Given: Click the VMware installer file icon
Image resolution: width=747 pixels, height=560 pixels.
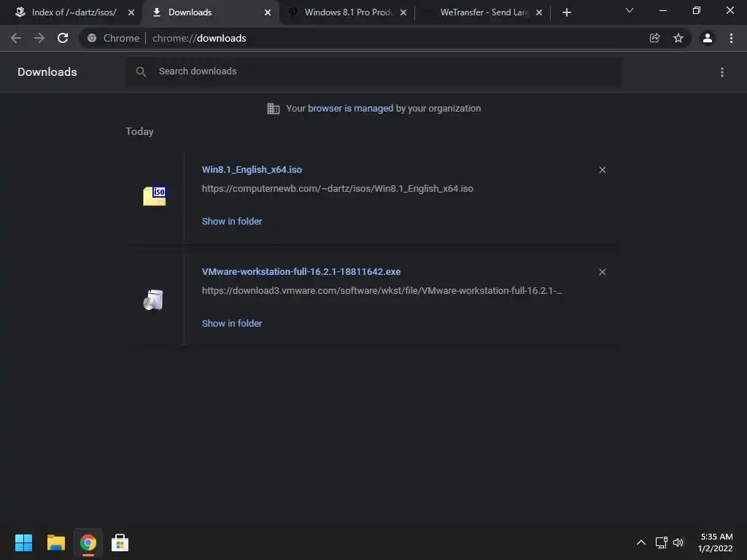Looking at the screenshot, I should [x=153, y=300].
